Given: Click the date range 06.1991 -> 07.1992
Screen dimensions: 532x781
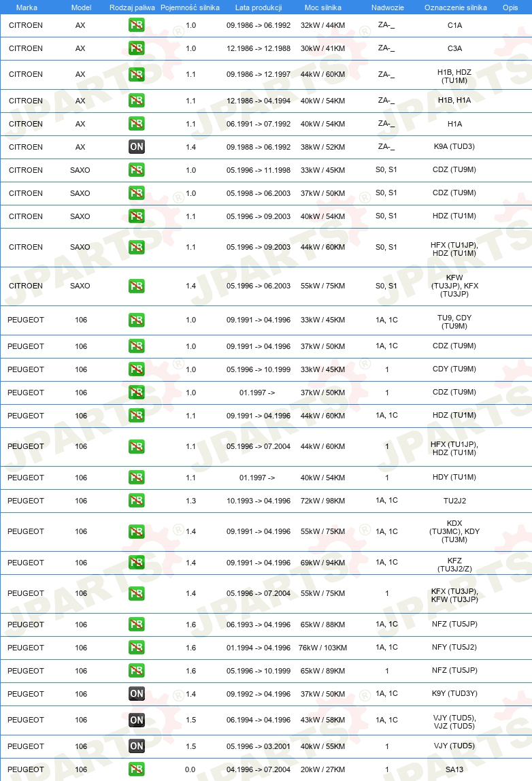Looking at the screenshot, I should tap(259, 124).
